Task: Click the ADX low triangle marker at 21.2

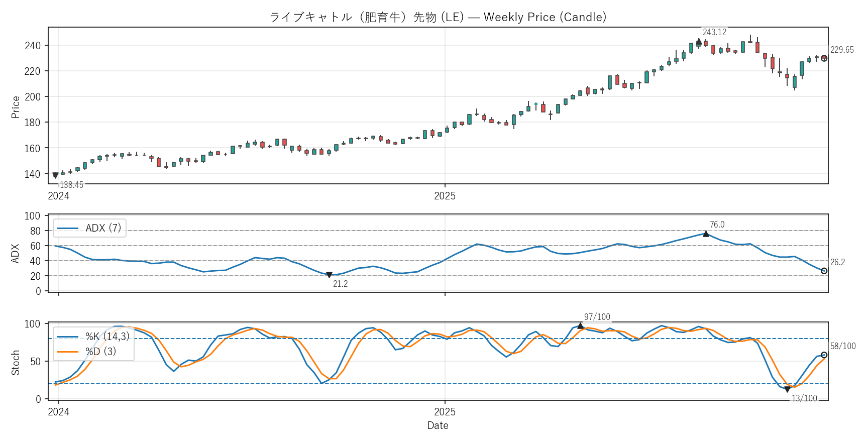Action: coord(329,275)
